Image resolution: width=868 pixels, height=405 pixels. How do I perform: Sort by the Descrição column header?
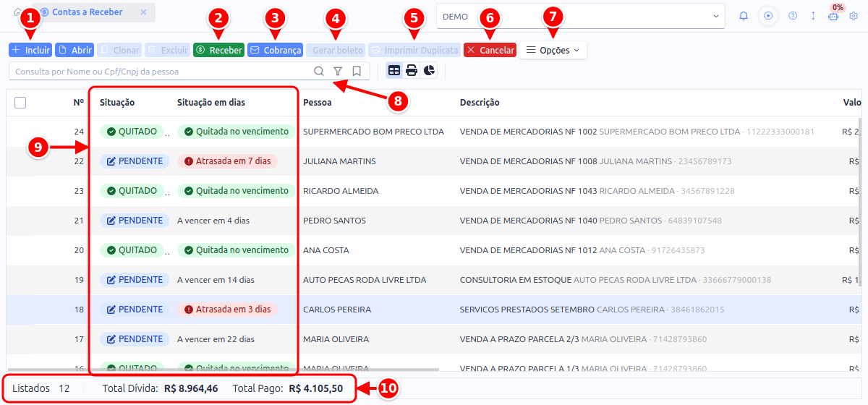[480, 103]
